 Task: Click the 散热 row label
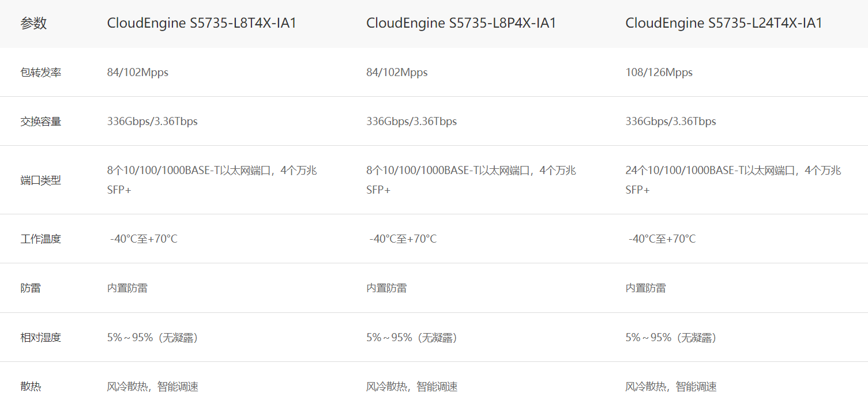pos(31,387)
